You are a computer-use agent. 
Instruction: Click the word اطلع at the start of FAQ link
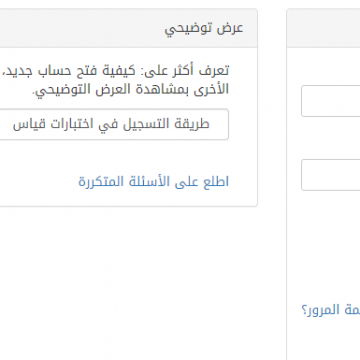[216, 182]
